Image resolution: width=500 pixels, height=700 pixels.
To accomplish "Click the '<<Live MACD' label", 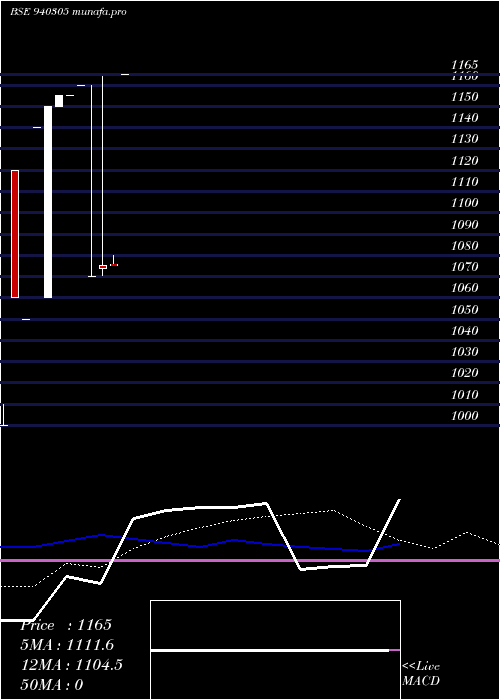I will (421, 674).
